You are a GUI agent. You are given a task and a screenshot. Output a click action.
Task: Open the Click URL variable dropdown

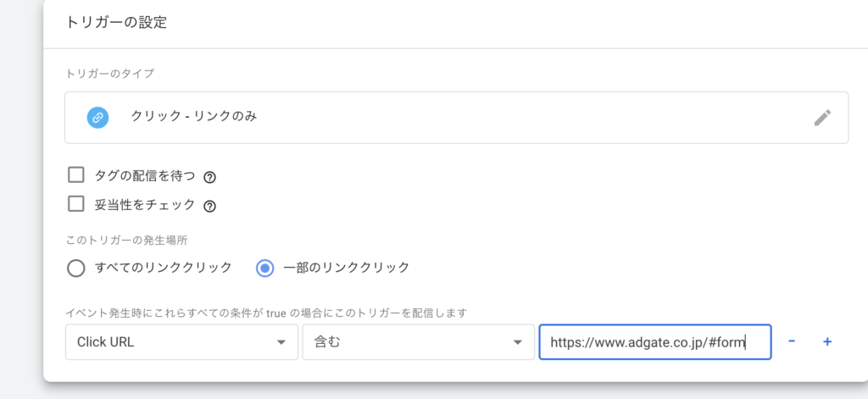pyautogui.click(x=181, y=342)
